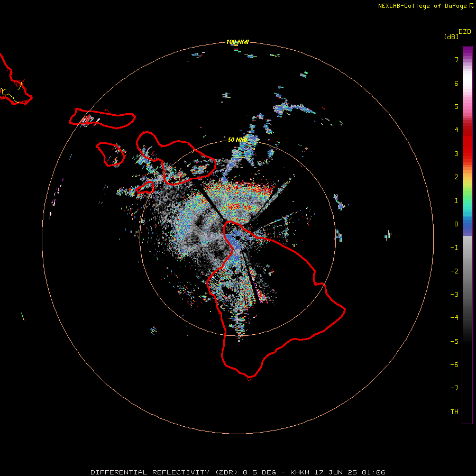Click the -5 value on the color scale

pos(454,342)
